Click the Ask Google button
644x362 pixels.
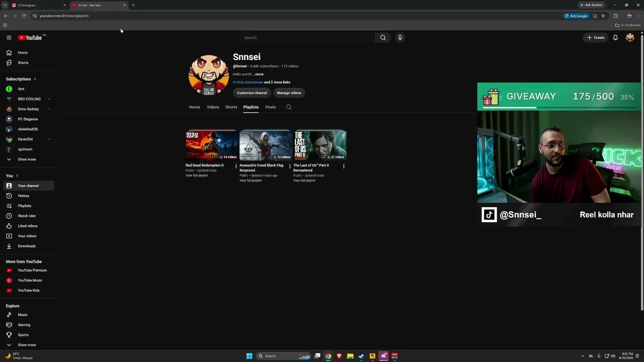click(576, 16)
